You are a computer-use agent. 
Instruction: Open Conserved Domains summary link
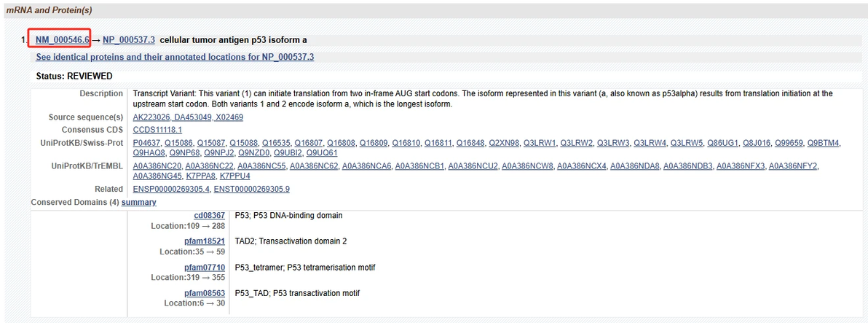[x=139, y=202]
